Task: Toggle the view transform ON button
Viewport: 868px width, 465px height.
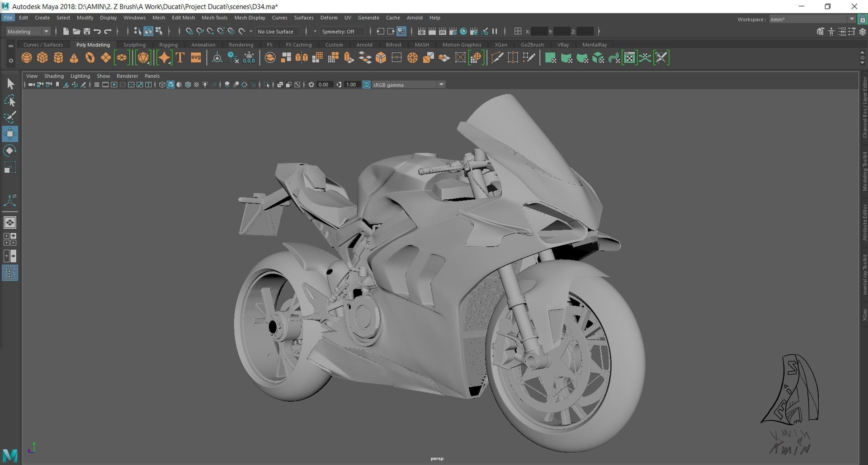Action: 366,85
